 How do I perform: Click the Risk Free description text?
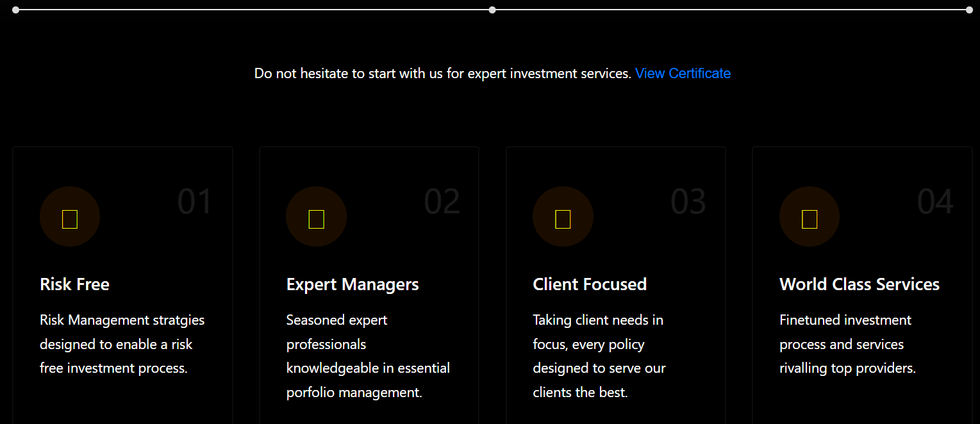(x=122, y=344)
